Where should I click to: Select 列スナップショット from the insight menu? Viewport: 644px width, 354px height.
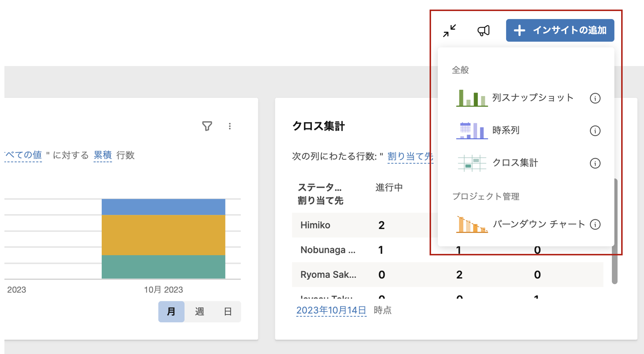pos(533,98)
